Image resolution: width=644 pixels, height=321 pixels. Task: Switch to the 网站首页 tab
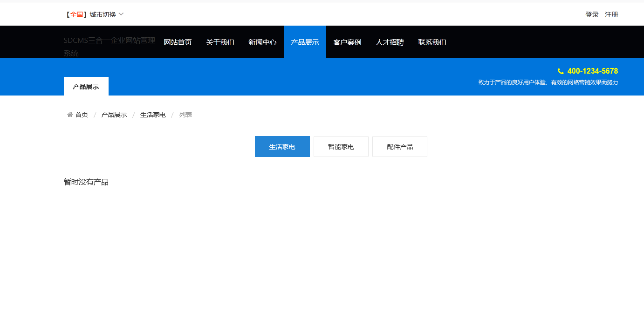(178, 42)
